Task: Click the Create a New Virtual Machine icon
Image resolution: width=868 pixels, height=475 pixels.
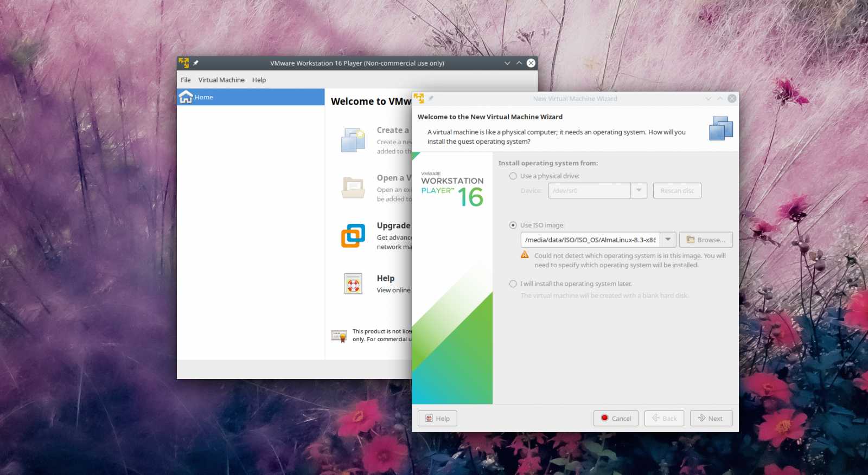Action: point(353,140)
